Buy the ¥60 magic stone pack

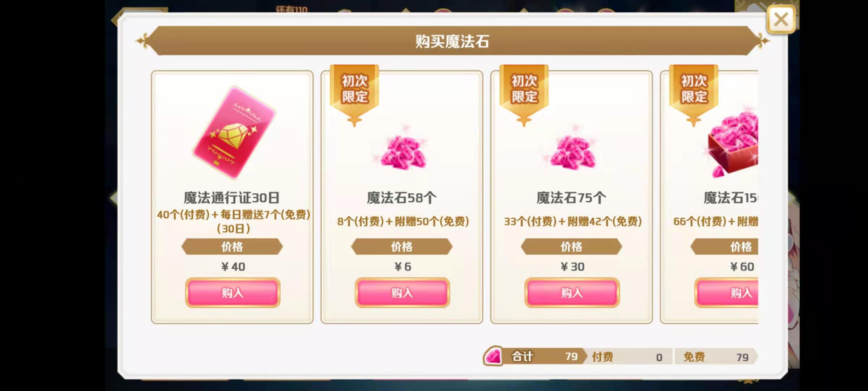(x=726, y=293)
